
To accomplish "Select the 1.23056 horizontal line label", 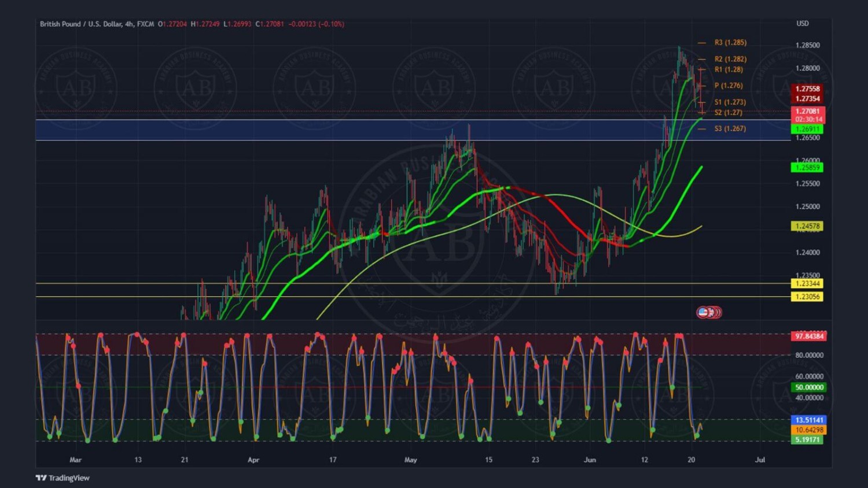I will tap(807, 297).
